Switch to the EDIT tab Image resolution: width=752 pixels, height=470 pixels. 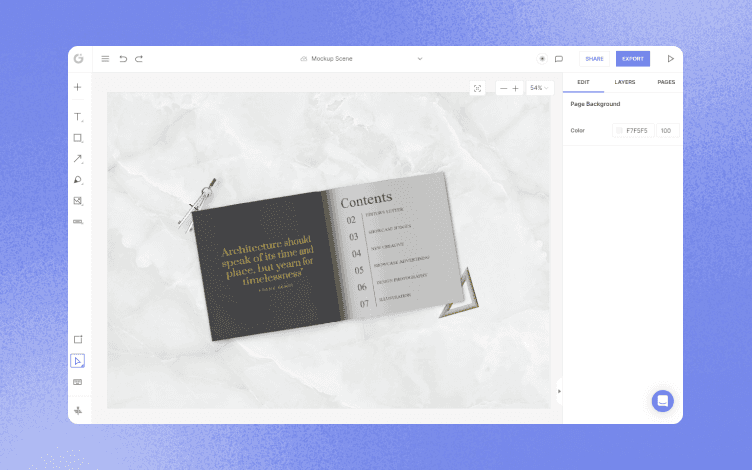(x=583, y=82)
